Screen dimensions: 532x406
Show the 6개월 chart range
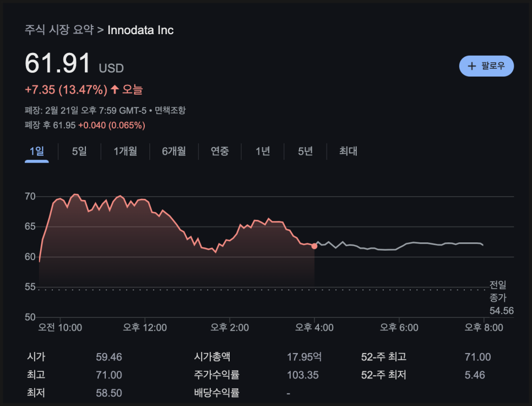(x=173, y=151)
